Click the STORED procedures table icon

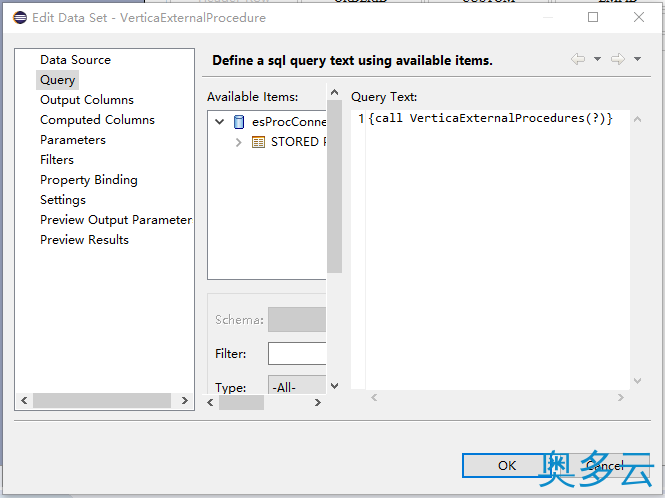click(x=258, y=142)
